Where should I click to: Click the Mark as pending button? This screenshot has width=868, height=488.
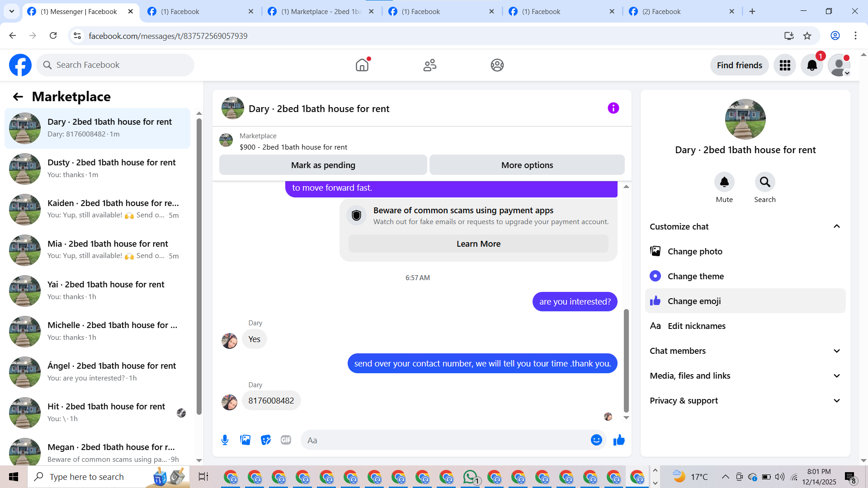323,165
